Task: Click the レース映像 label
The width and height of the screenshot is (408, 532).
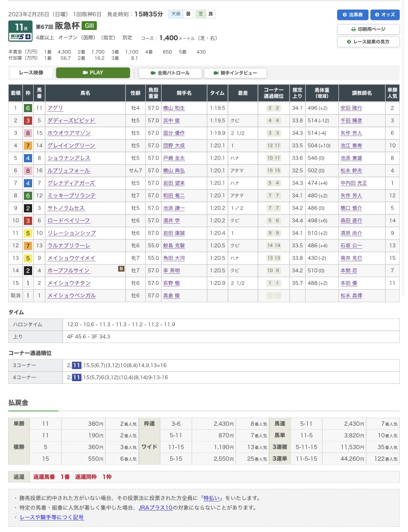Action: click(x=31, y=72)
